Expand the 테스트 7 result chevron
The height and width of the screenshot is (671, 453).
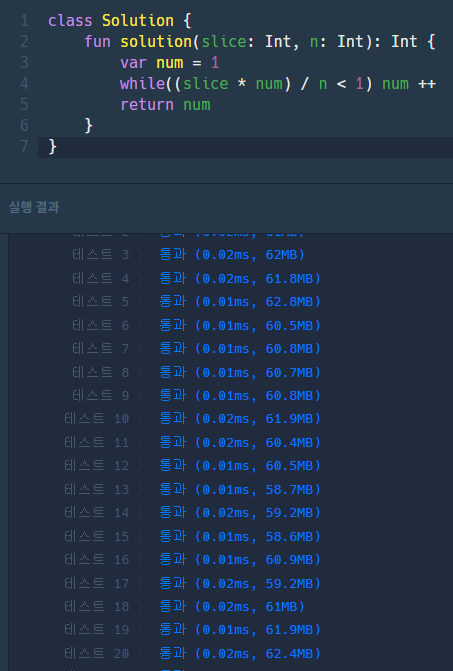point(140,349)
